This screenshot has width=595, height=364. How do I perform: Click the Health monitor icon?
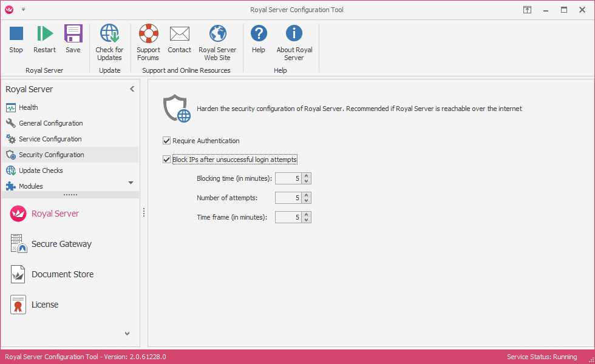[x=11, y=108]
